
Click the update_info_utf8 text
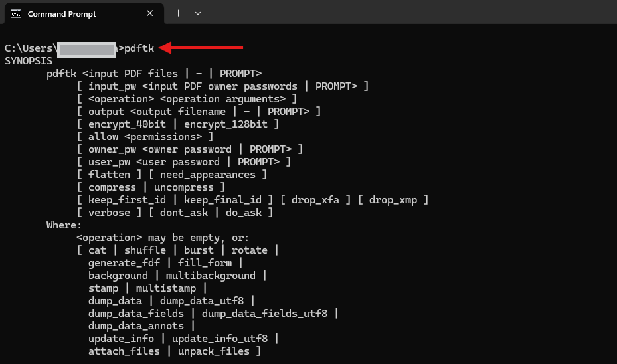220,338
